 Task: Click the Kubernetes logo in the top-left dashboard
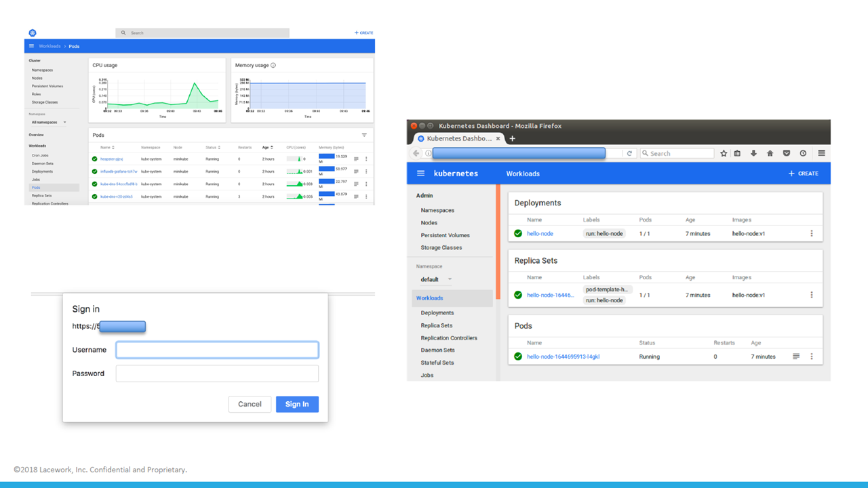coord(32,33)
